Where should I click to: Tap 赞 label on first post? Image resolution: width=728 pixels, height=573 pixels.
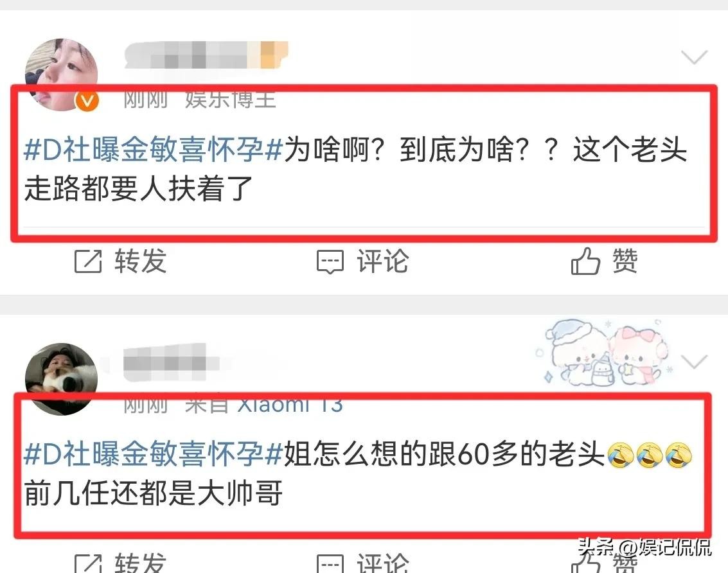(x=625, y=261)
